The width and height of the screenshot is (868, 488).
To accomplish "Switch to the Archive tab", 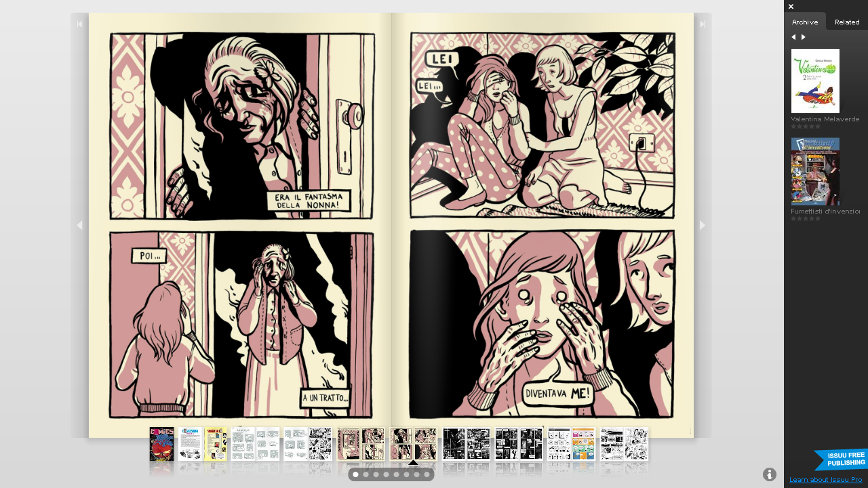I will 805,22.
